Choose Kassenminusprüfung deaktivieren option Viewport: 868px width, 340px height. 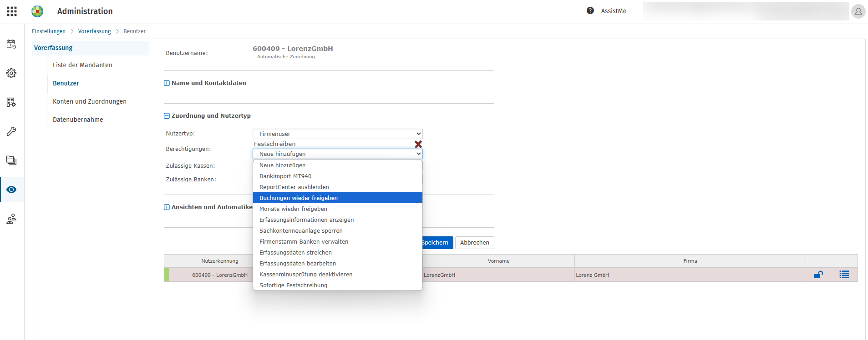click(338, 274)
